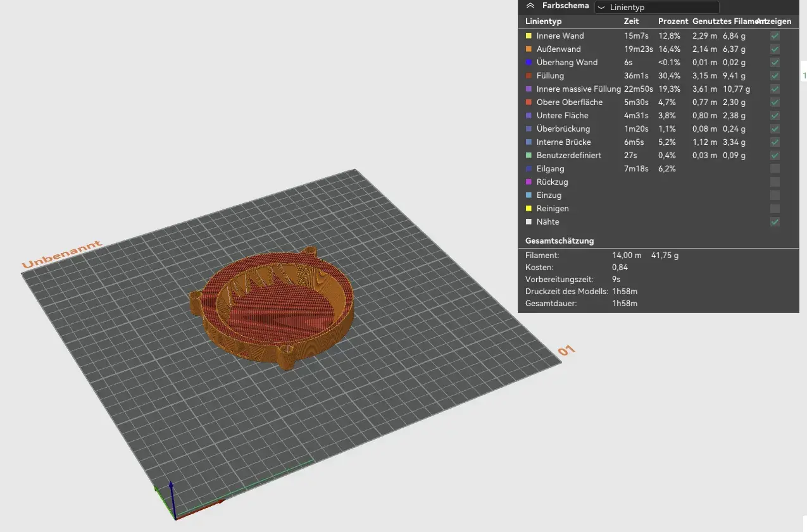Show Rückzug points via checkbox

(x=775, y=182)
